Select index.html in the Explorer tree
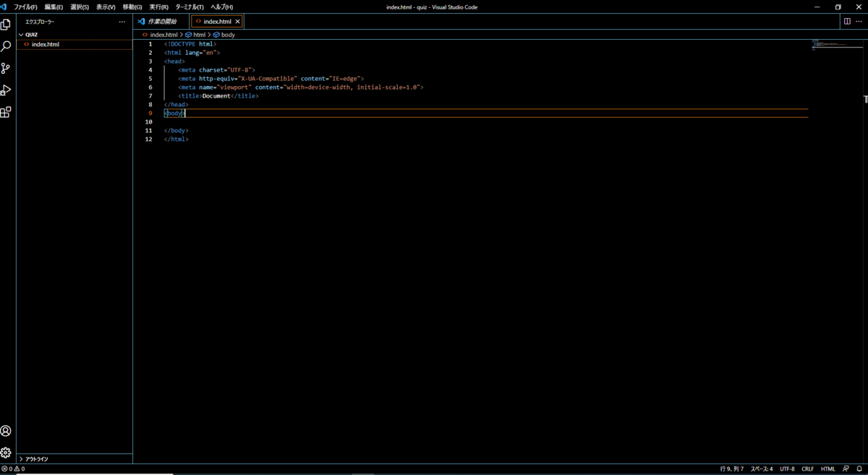 point(75,44)
